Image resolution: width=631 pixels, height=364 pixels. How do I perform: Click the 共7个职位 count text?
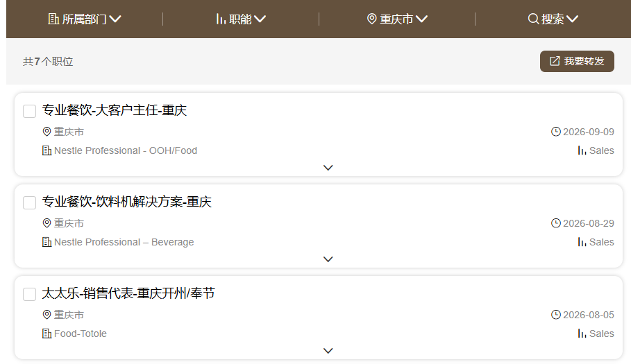coord(48,62)
